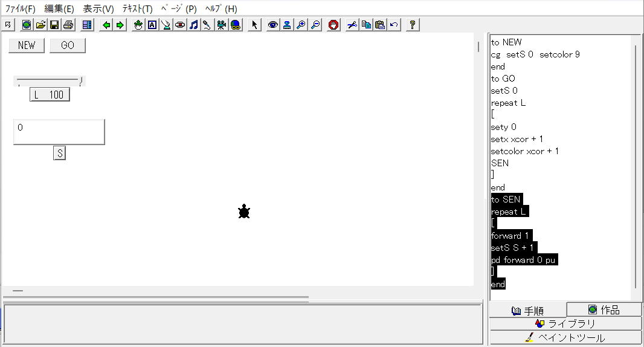This screenshot has width=644, height=347.
Task: Save project with floppy disk icon
Action: 54,25
